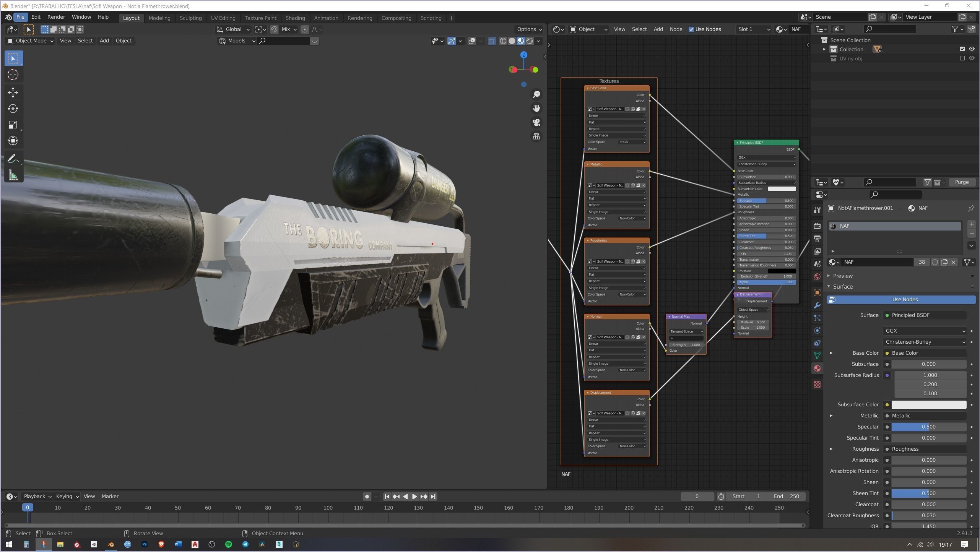The height and width of the screenshot is (552, 980).
Task: Click the Principled BSDF surface field
Action: [x=925, y=315]
